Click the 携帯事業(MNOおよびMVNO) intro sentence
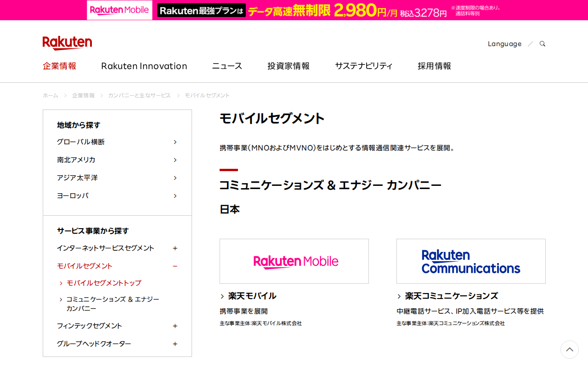This screenshot has width=588, height=368. 337,148
